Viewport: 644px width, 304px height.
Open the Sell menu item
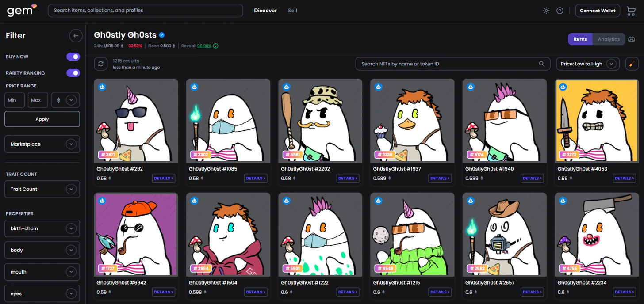pyautogui.click(x=292, y=11)
